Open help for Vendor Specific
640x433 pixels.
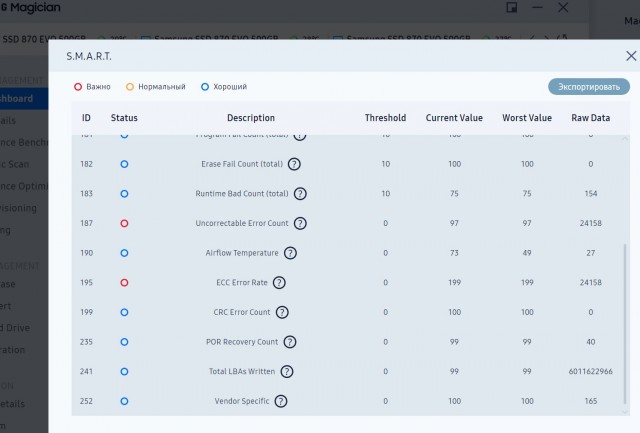pos(281,402)
